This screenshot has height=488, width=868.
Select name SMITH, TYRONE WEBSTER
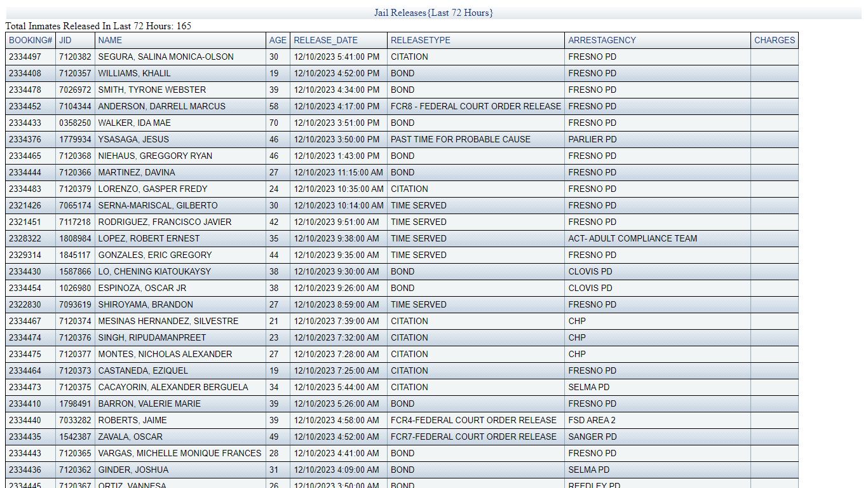point(152,90)
